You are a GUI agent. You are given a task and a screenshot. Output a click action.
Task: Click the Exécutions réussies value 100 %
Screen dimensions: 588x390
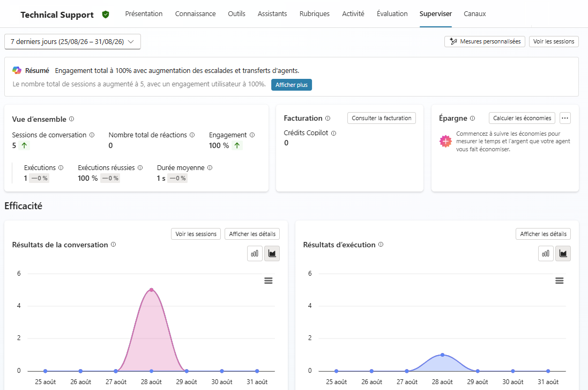[88, 178]
